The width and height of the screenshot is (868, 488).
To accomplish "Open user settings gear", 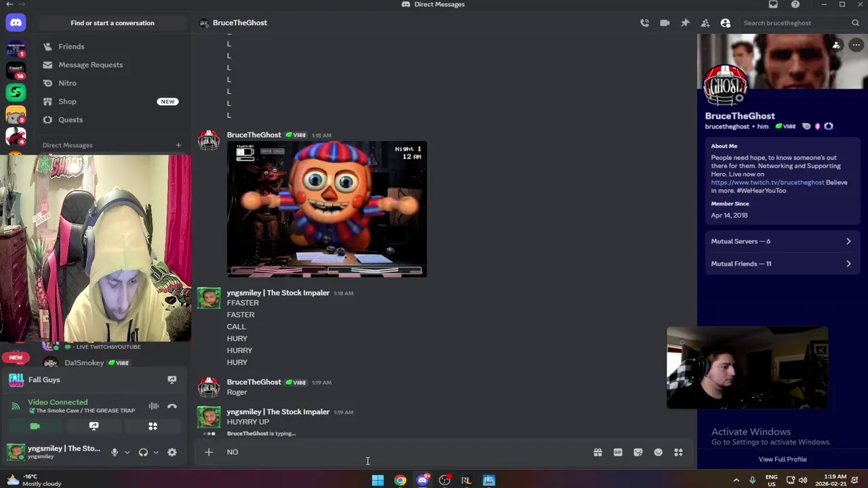I will 172,452.
